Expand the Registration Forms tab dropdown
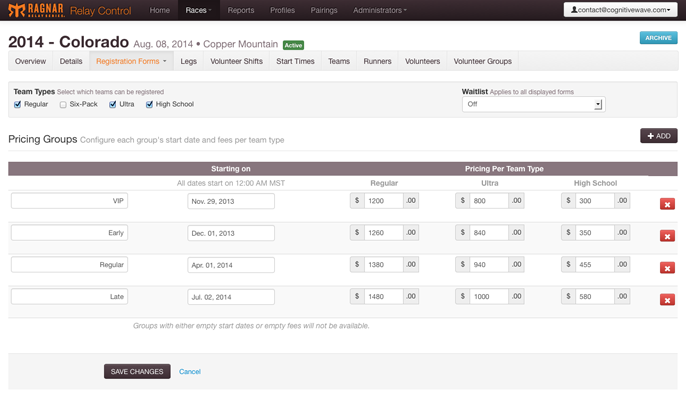The width and height of the screenshot is (686, 405). (x=131, y=61)
